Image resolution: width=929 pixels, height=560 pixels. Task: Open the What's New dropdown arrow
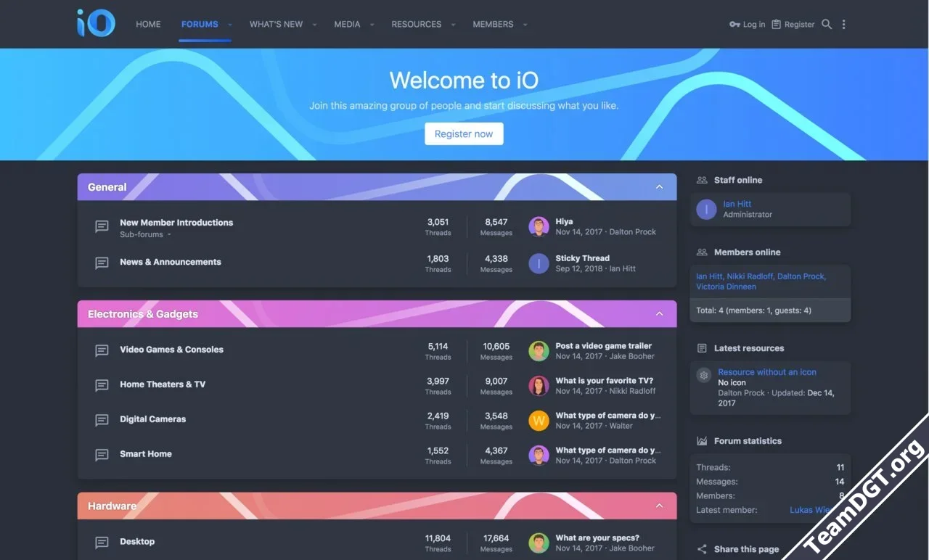pos(314,25)
